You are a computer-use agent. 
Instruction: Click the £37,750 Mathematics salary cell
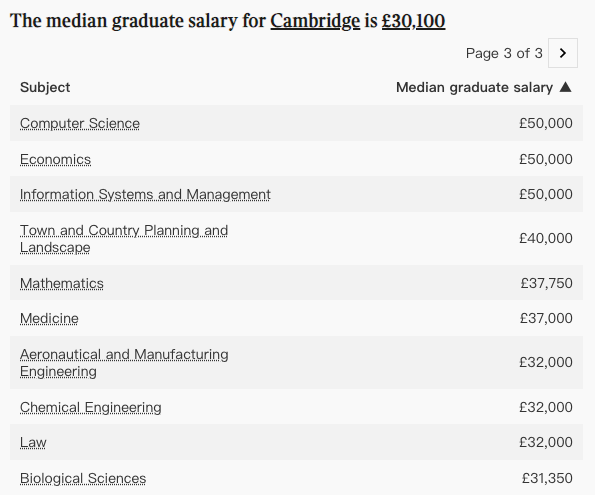coord(546,283)
